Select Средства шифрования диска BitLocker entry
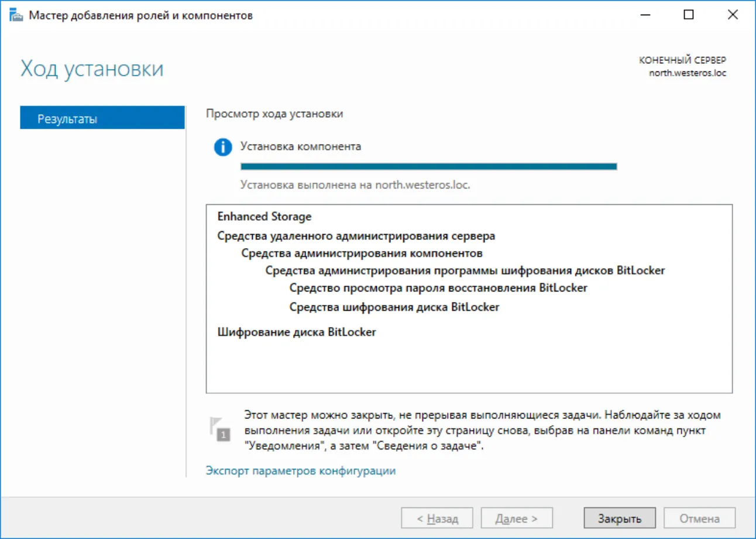Viewport: 756px width, 539px height. [394, 307]
